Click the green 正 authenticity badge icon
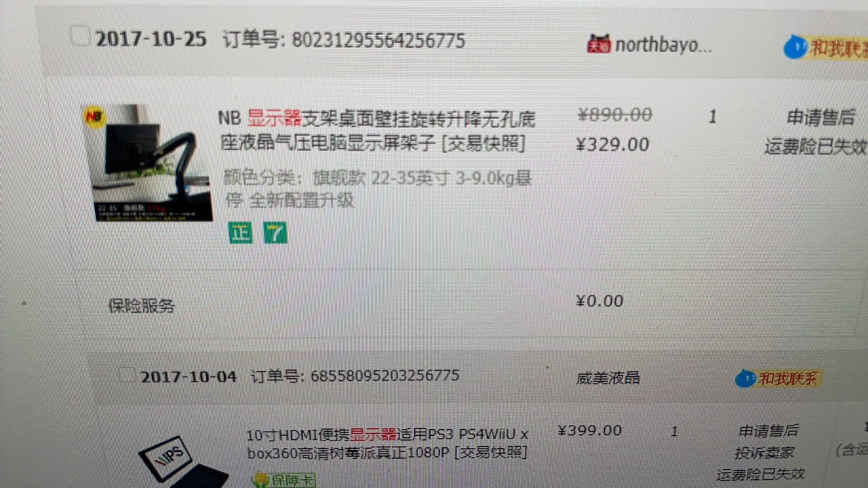Screen dimensions: 868x488 [240, 232]
